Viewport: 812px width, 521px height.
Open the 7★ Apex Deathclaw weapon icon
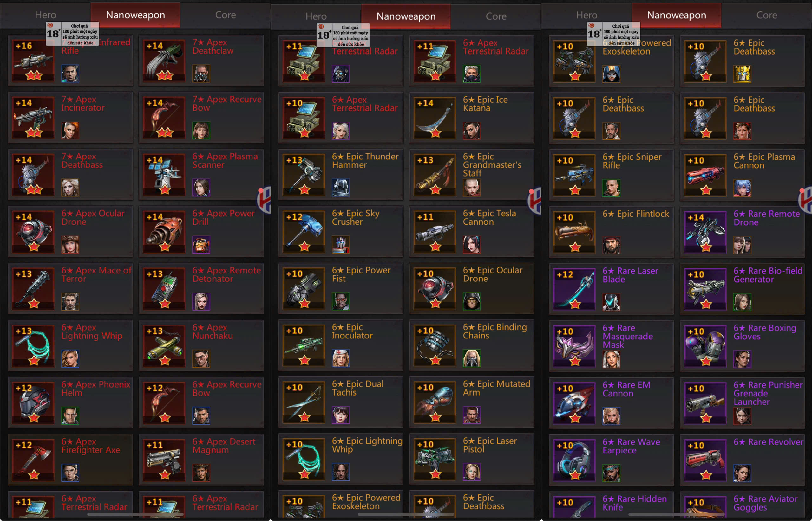click(x=164, y=61)
